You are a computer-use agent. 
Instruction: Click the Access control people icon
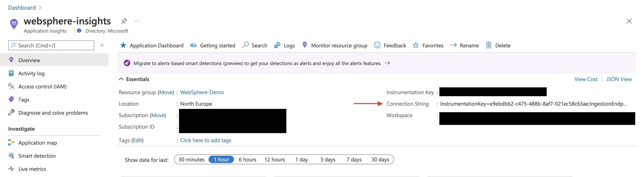tap(11, 86)
